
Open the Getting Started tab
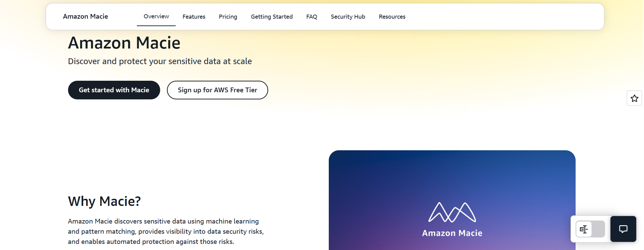coord(272,17)
